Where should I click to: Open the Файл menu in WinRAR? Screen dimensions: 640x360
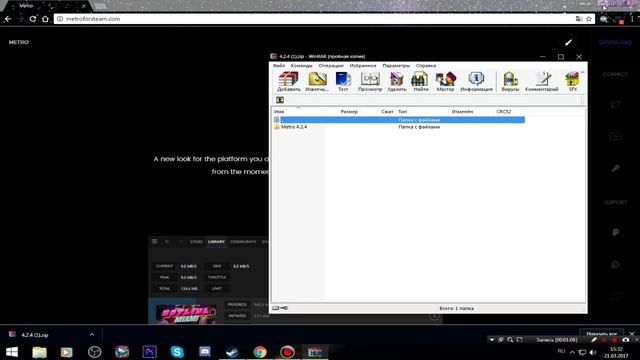pyautogui.click(x=279, y=65)
